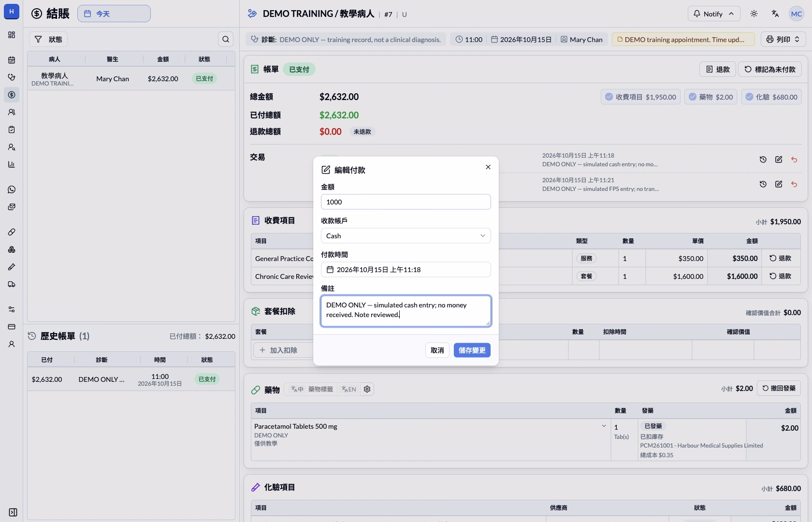Toggle the 化驗 $680.00 filter chip
Viewport: 812px width, 522px height.
(771, 97)
